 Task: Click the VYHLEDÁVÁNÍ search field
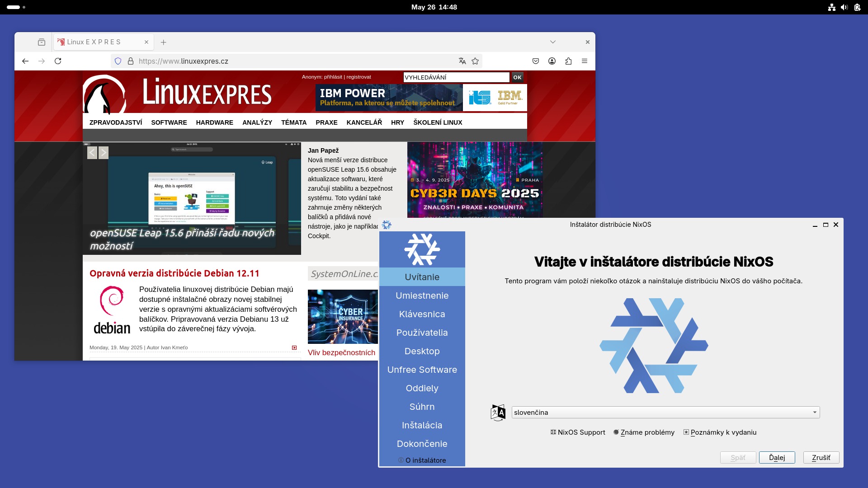[456, 77]
